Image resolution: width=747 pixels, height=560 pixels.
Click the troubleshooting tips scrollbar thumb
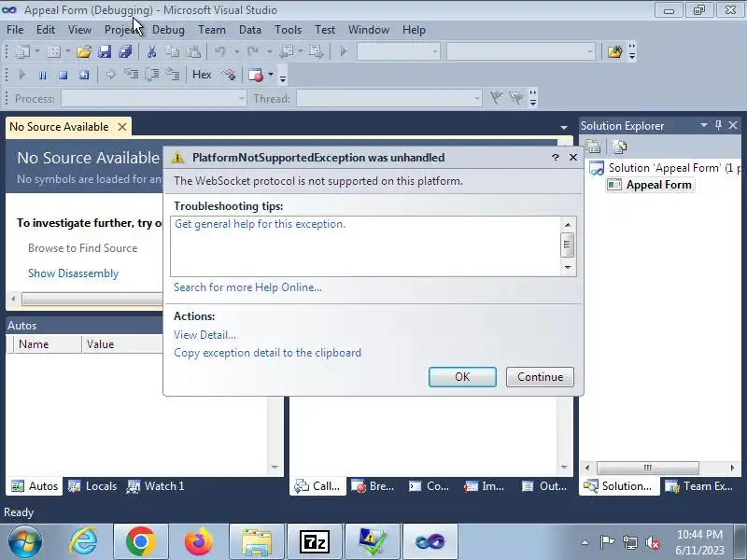tap(567, 245)
